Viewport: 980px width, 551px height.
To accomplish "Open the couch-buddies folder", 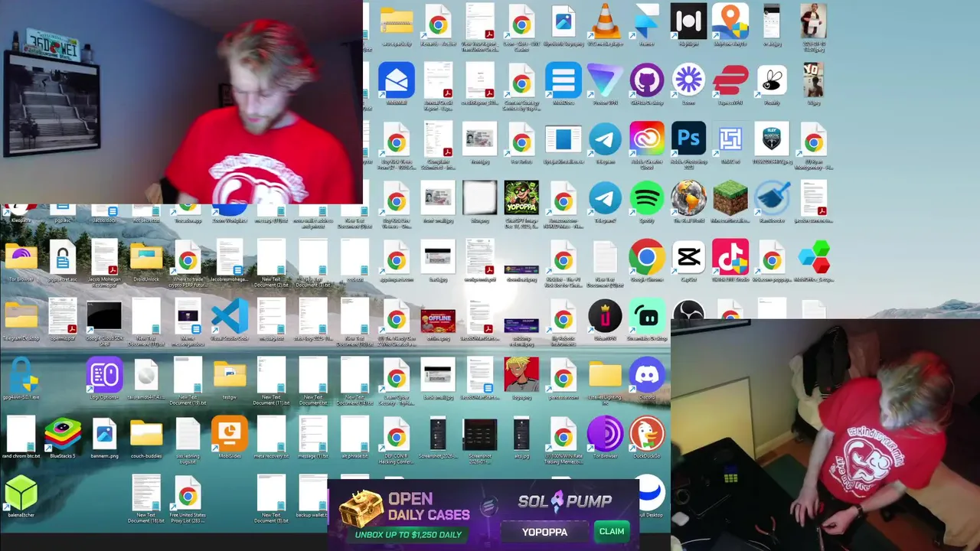I will click(x=146, y=435).
